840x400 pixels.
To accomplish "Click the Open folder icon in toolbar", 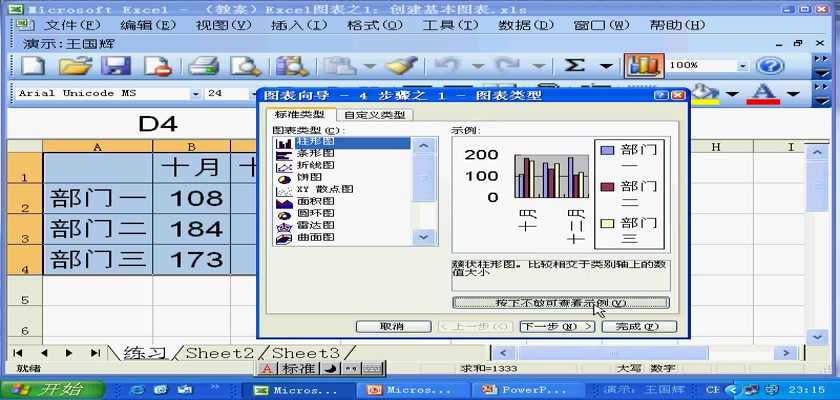I will 75,66.
